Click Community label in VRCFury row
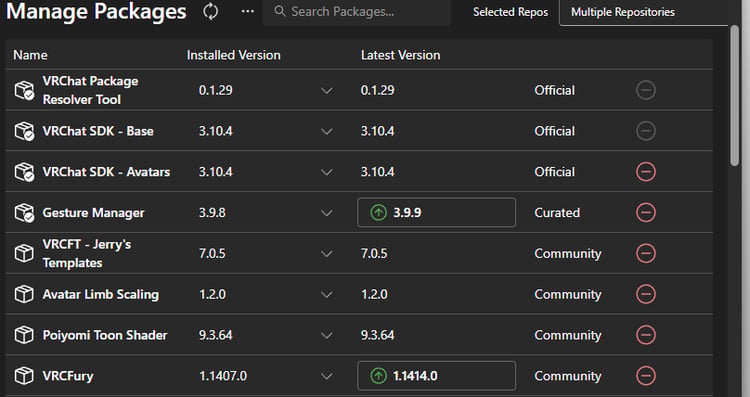750x397 pixels. point(567,376)
